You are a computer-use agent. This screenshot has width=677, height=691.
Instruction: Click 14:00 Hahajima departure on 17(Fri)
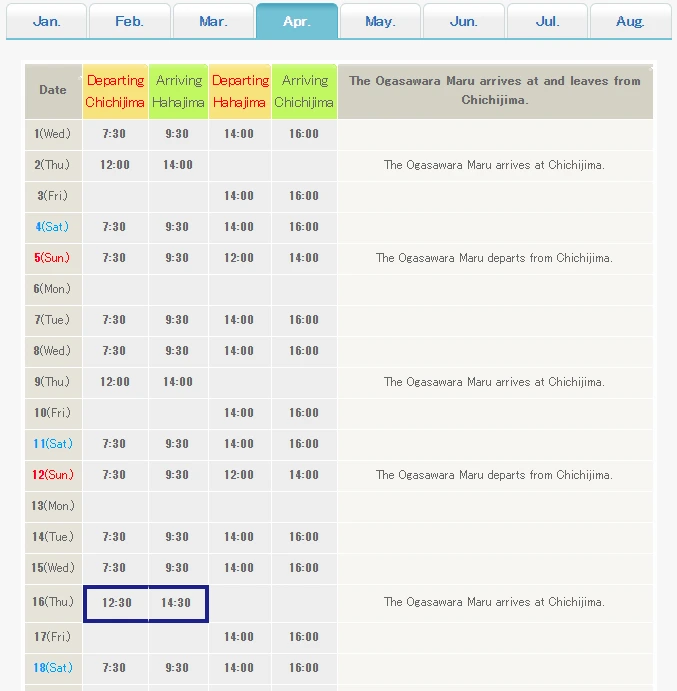pyautogui.click(x=239, y=637)
